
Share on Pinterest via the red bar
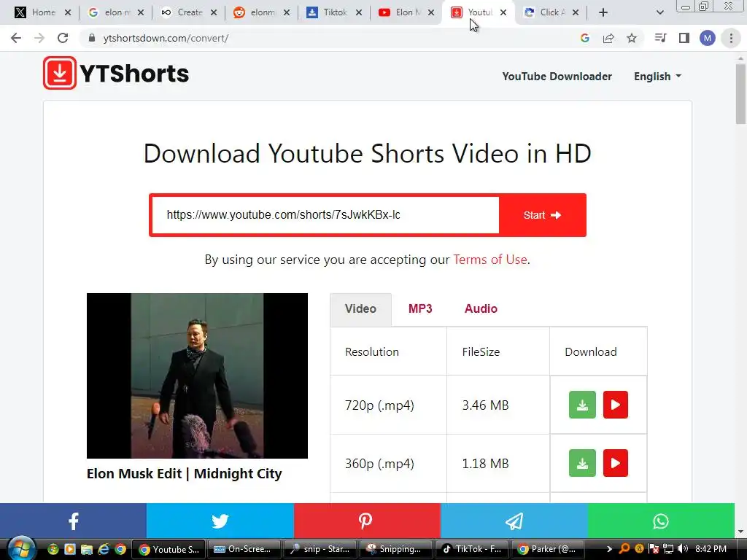tap(367, 521)
